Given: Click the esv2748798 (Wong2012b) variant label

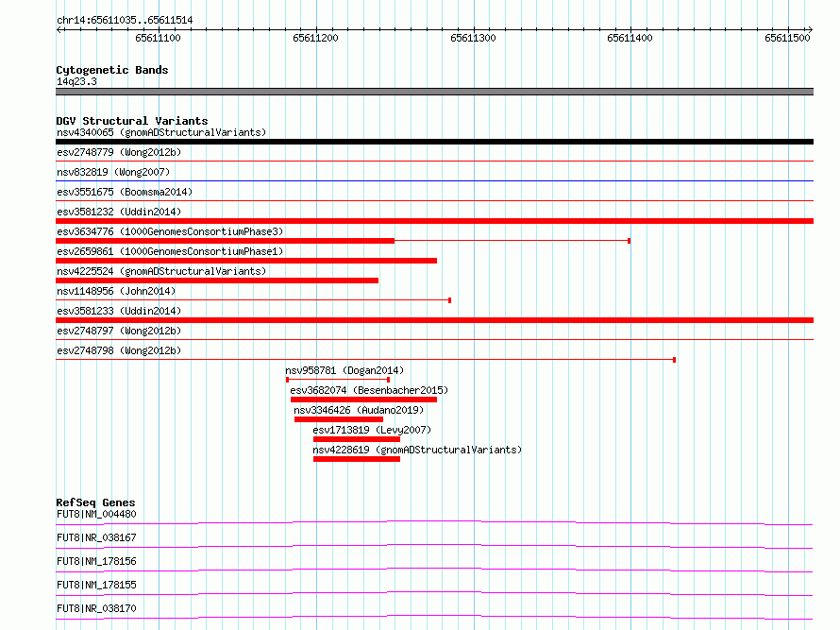Looking at the screenshot, I should [x=119, y=350].
